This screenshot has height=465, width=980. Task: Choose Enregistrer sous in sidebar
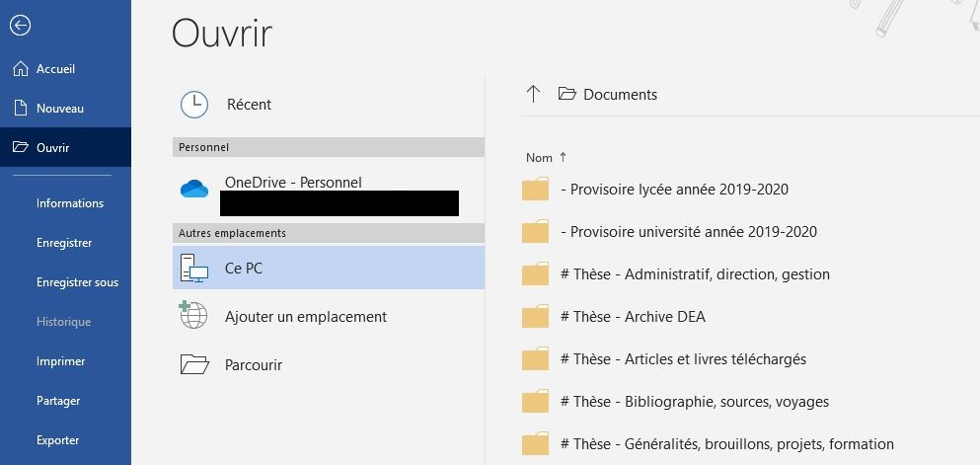pyautogui.click(x=77, y=282)
